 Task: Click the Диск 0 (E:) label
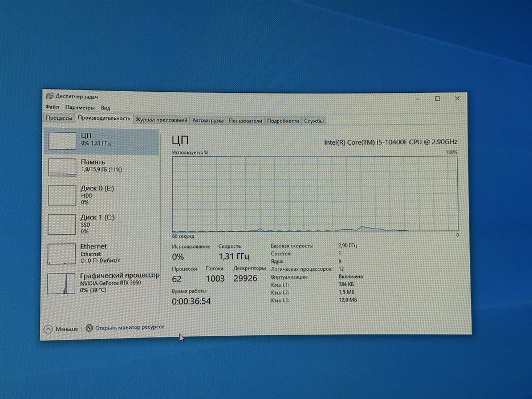coord(97,188)
